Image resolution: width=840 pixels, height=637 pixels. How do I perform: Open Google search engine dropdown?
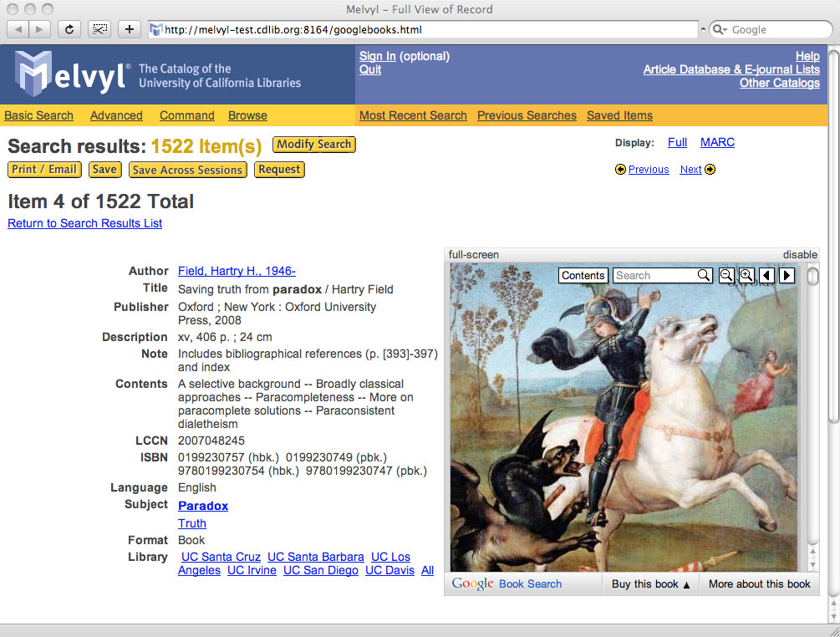pos(720,29)
